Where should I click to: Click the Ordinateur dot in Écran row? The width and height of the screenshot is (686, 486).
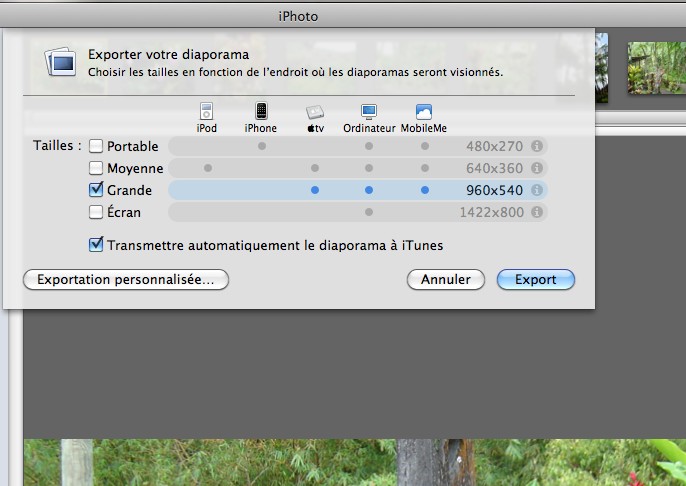(369, 212)
